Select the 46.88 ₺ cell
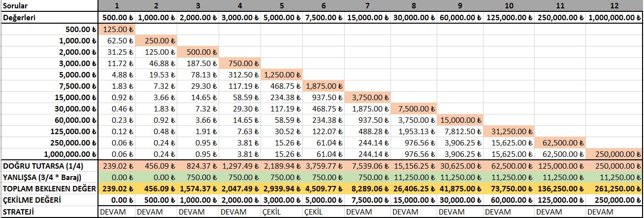 (x=156, y=63)
